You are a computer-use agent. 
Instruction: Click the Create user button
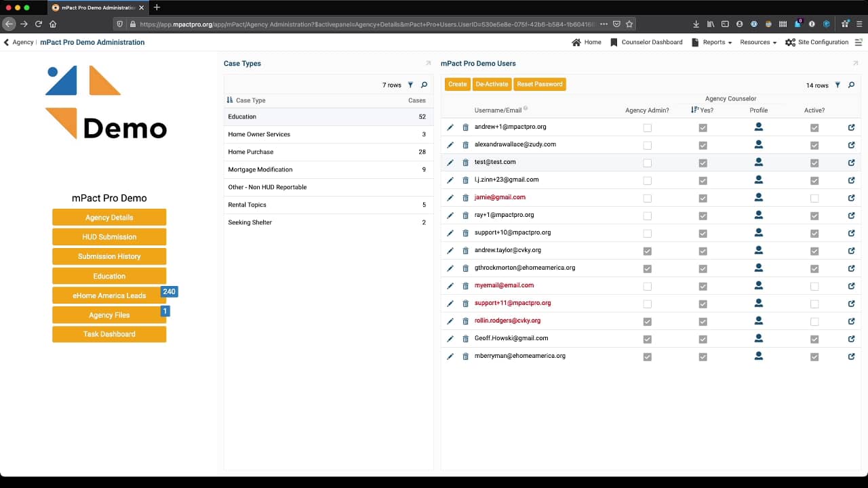coord(458,84)
